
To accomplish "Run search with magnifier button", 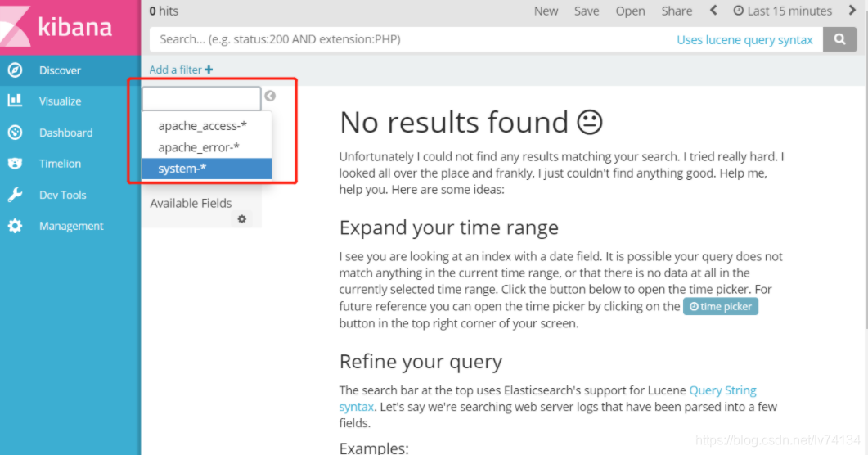I will click(x=839, y=39).
